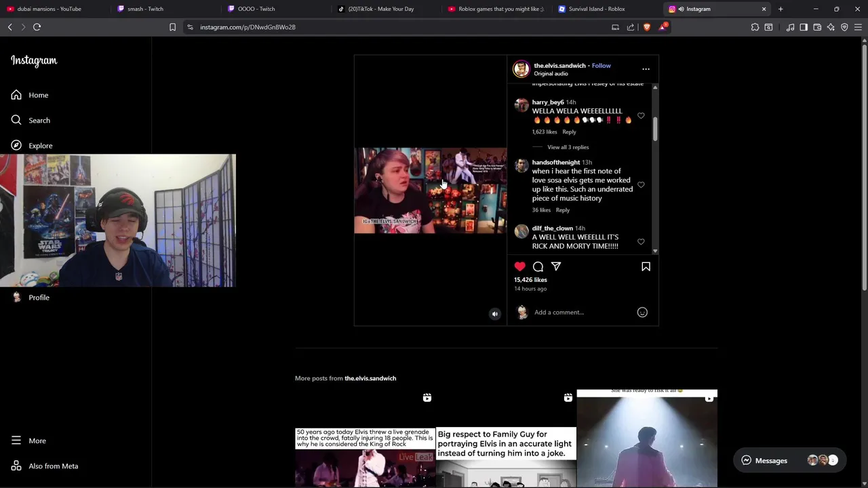
Task: Go to Instagram Home in sidebar
Action: [x=30, y=95]
